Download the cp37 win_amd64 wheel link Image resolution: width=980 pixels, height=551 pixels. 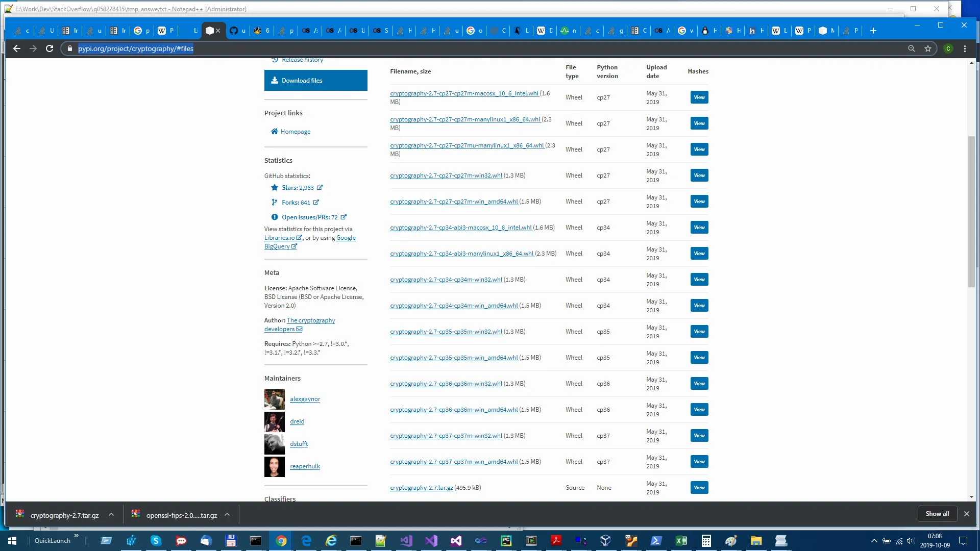coord(454,462)
